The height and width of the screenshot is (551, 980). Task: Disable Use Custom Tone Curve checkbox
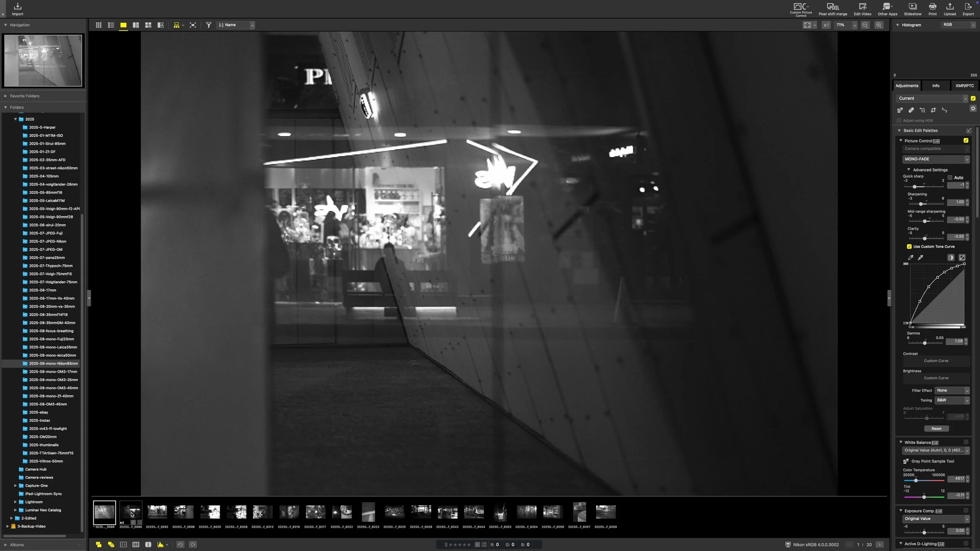click(909, 246)
